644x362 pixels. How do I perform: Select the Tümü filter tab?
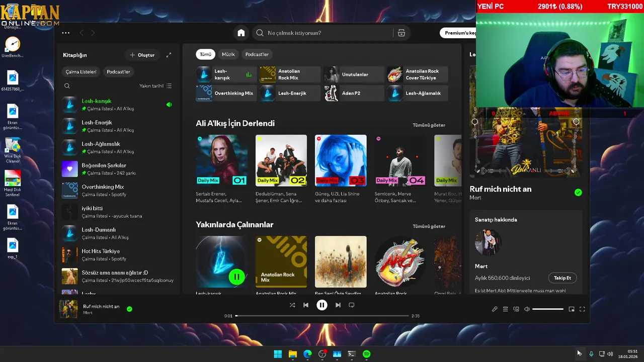coord(205,54)
